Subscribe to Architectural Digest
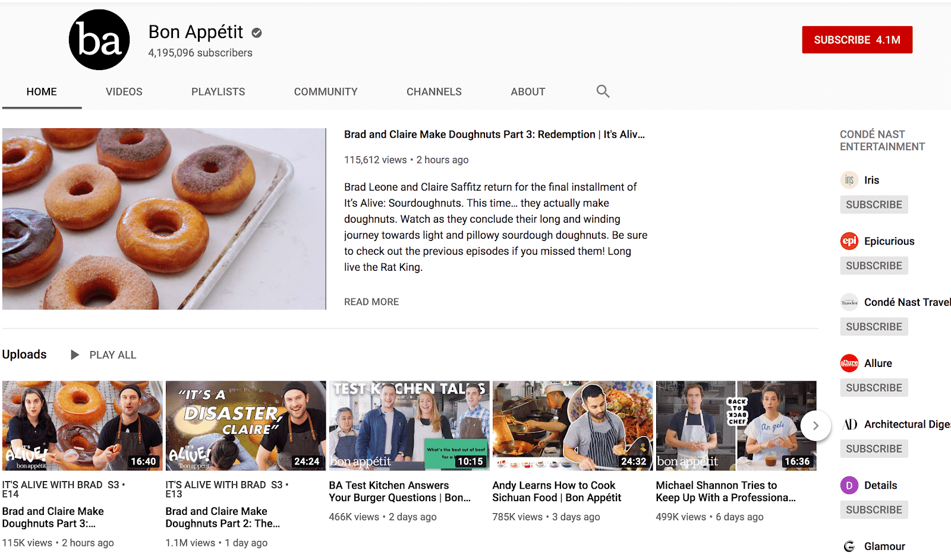 click(x=874, y=448)
